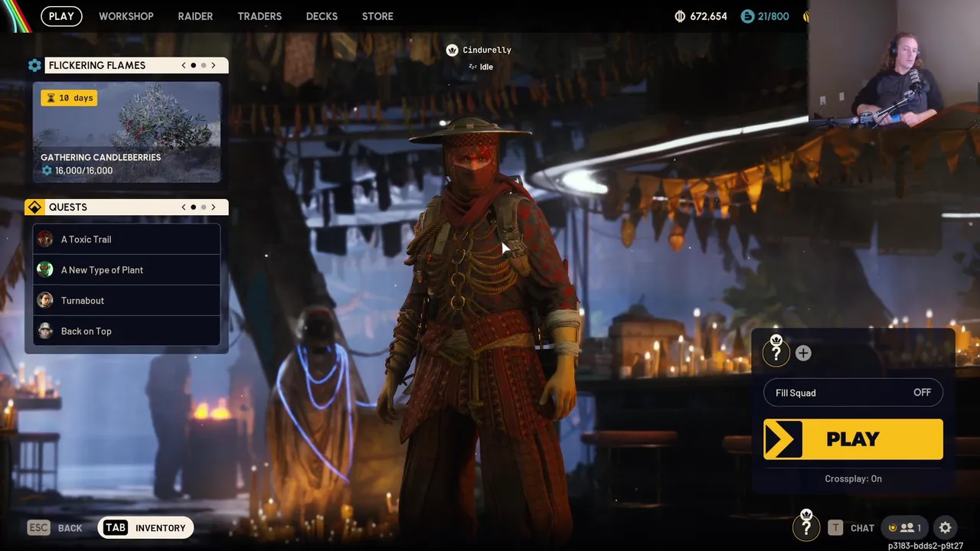
Task: Open the A Toxic Trail quest
Action: tap(126, 239)
